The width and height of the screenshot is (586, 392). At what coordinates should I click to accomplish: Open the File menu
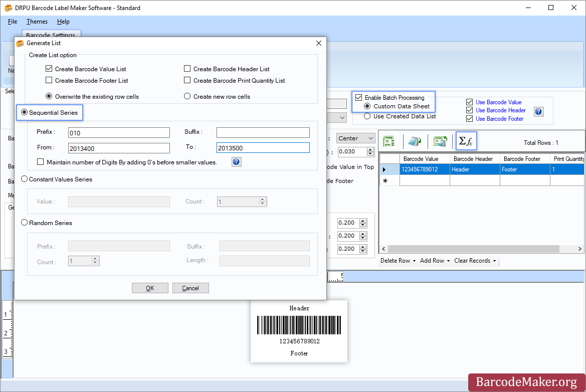click(13, 22)
